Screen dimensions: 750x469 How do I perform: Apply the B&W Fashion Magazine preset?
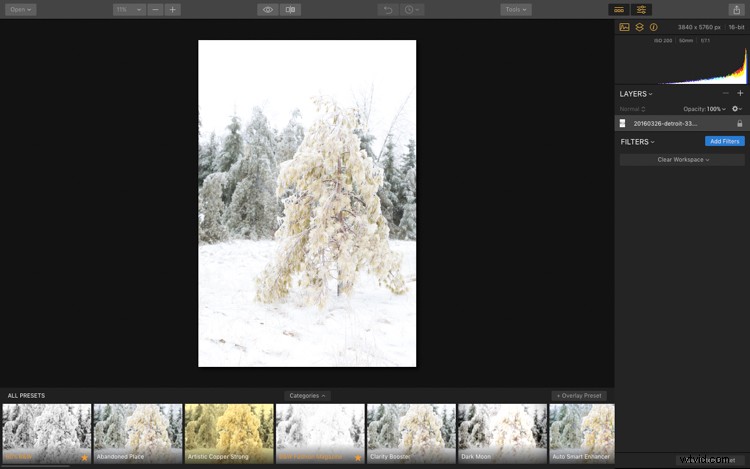pos(320,433)
